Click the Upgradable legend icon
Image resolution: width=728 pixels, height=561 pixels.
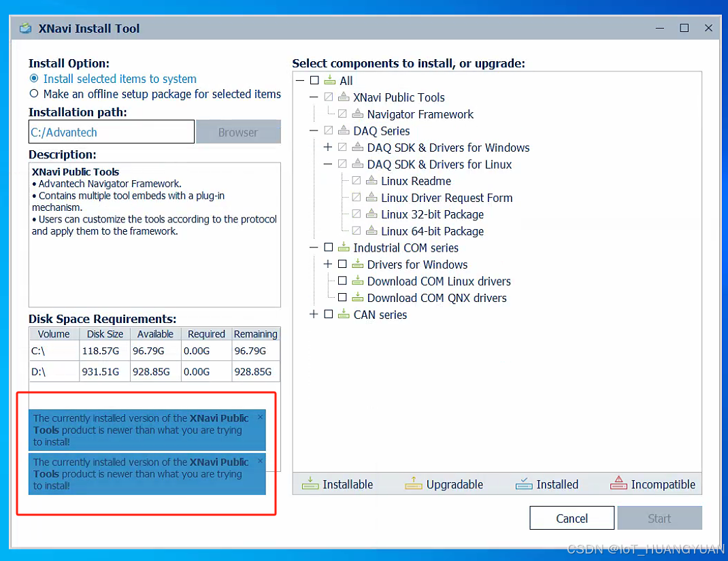pyautogui.click(x=414, y=484)
